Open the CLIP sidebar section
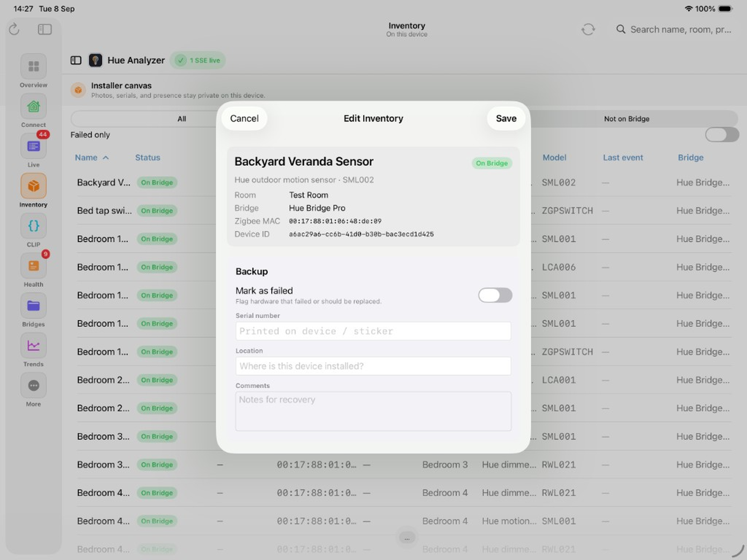747x560 pixels. 33,226
